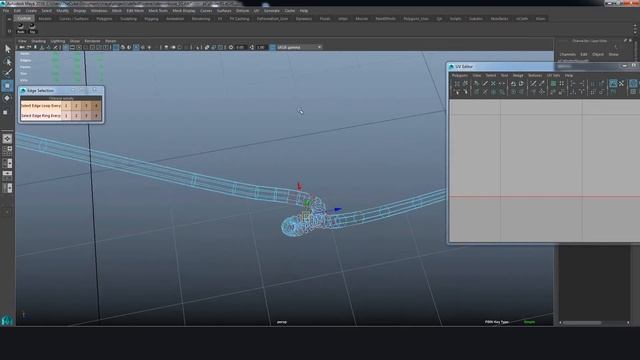
Task: Select the Scale tool in the toolbox
Action: click(6, 112)
